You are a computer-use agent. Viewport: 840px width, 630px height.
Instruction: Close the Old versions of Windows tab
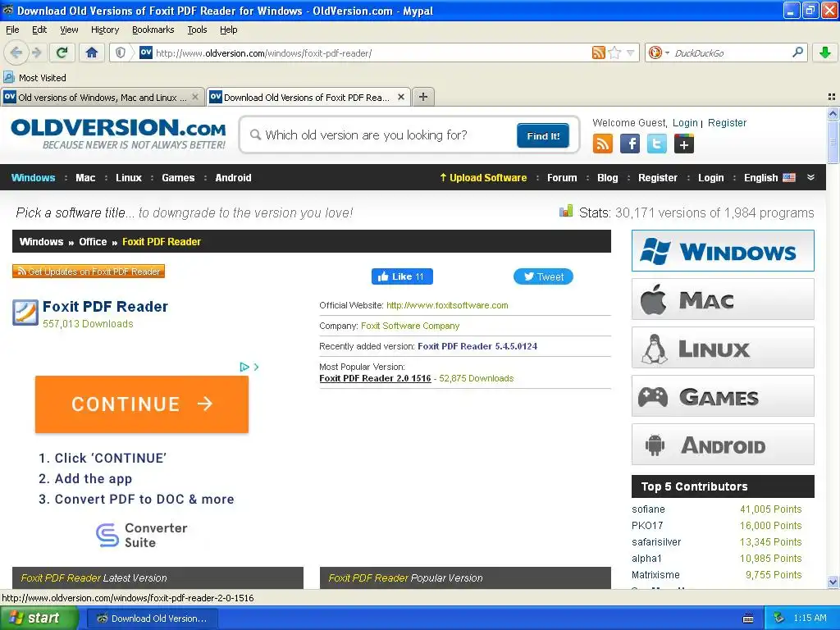point(195,97)
